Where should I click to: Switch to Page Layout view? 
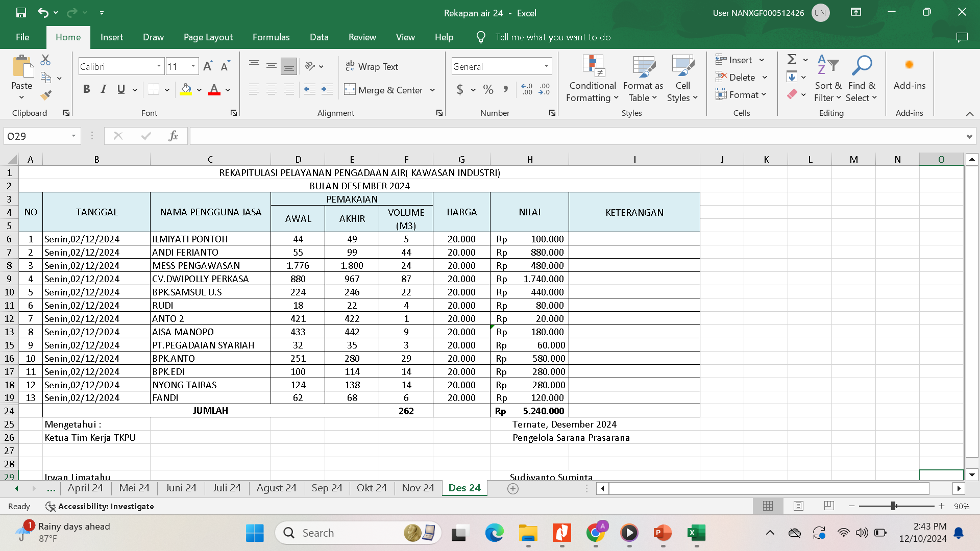(798, 506)
